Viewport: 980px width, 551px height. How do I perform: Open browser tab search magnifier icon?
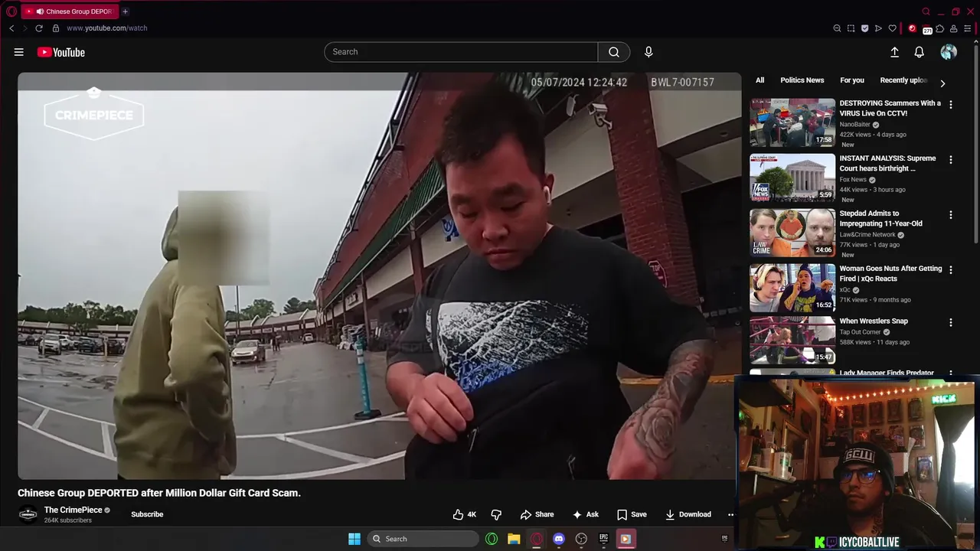tap(926, 11)
